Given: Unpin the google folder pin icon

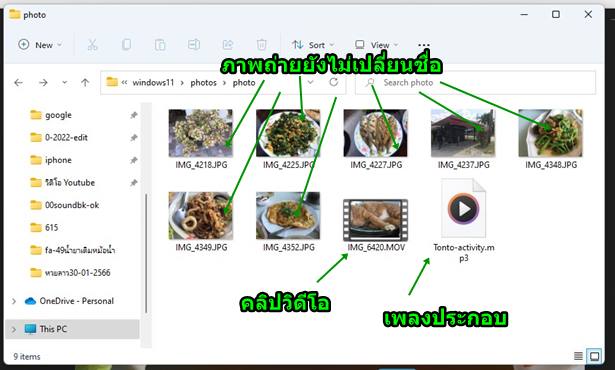Looking at the screenshot, I should (134, 115).
